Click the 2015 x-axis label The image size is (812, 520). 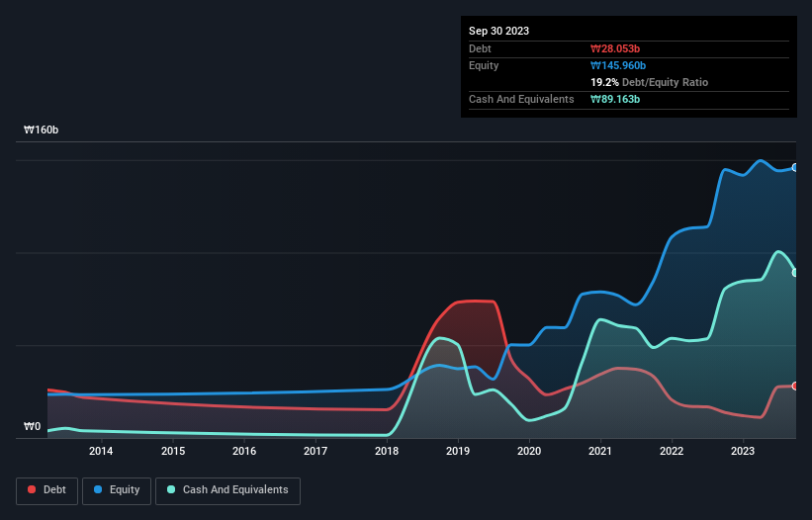point(173,451)
